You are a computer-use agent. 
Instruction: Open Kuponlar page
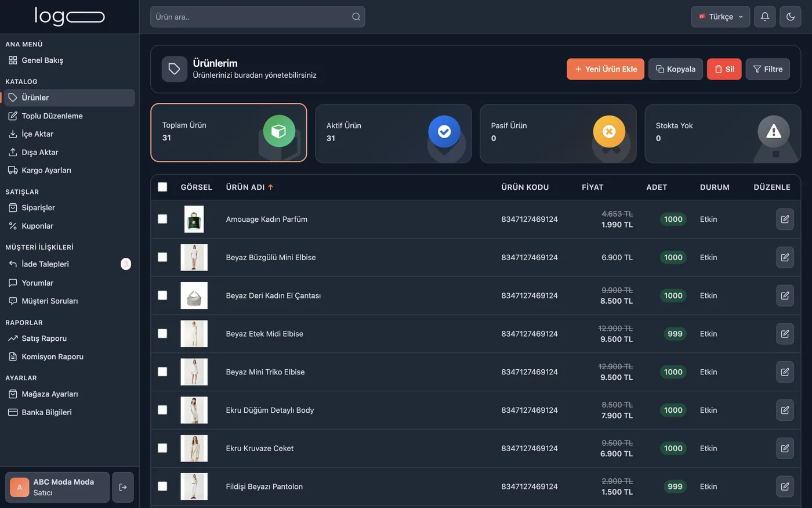pos(70,226)
